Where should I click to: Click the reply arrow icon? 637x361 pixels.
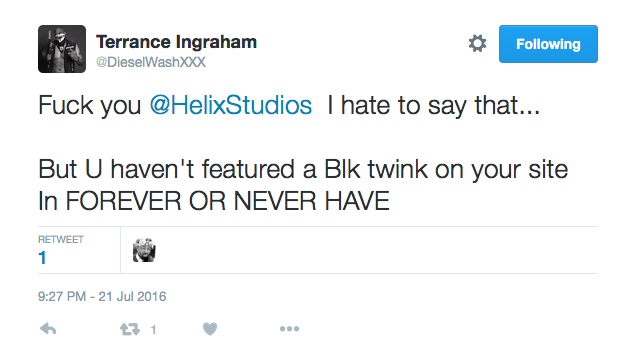tap(48, 329)
